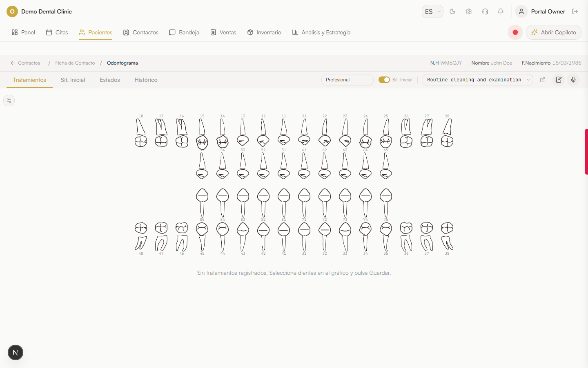
Task: Select tooth 26 in the odontogram
Action: click(406, 132)
